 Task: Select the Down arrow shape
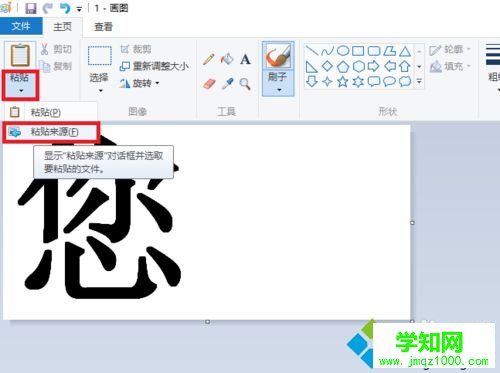pos(312,81)
